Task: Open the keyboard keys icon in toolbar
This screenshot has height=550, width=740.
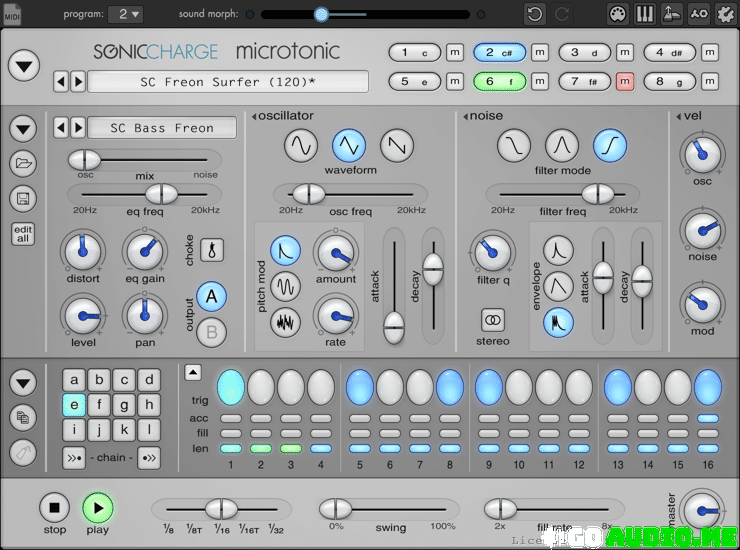Action: click(x=644, y=14)
